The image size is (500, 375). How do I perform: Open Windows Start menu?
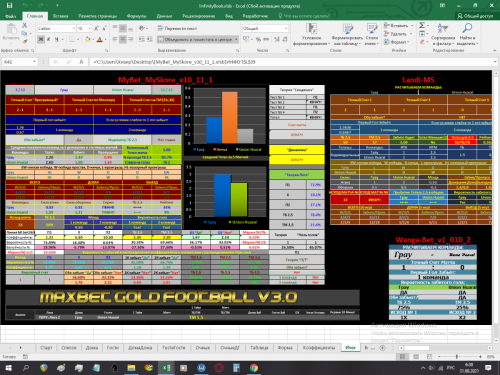coord(8,368)
